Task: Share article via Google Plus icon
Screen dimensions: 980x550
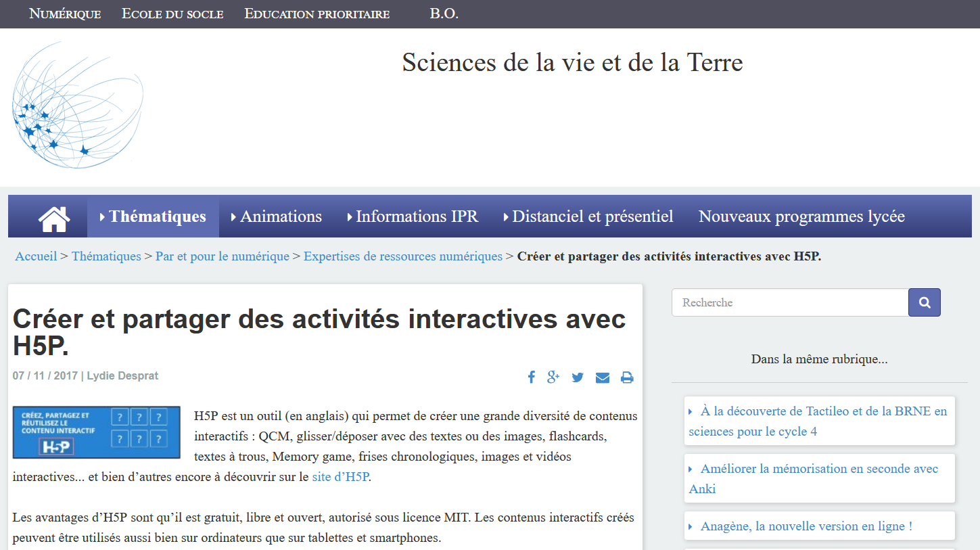Action: (553, 377)
